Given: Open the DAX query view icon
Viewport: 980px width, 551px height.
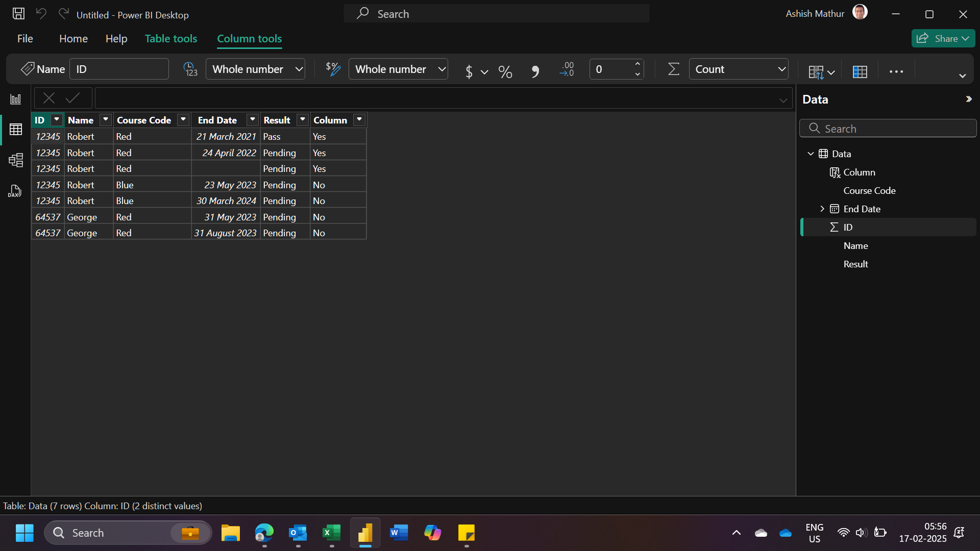Looking at the screenshot, I should point(15,191).
